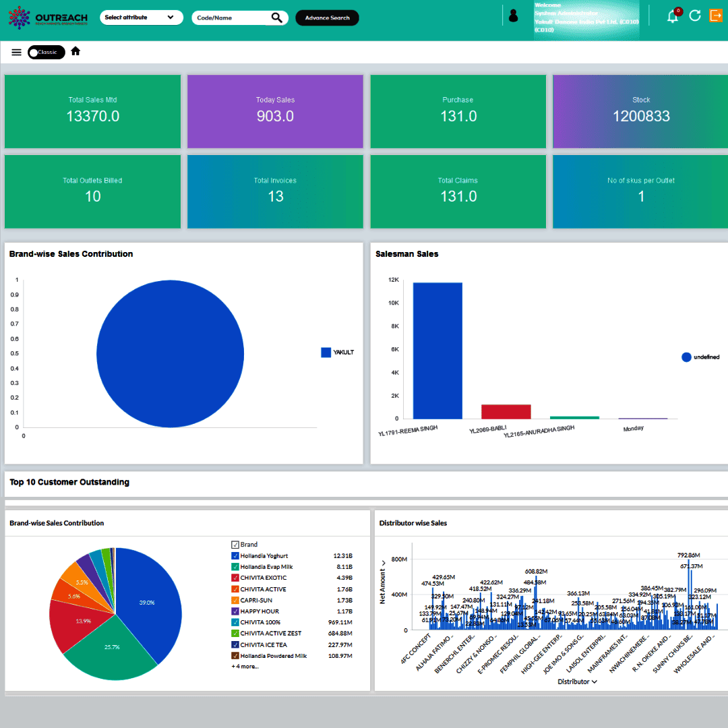Expand the Net Amount axis dropdown
728x728 pixels.
click(383, 563)
